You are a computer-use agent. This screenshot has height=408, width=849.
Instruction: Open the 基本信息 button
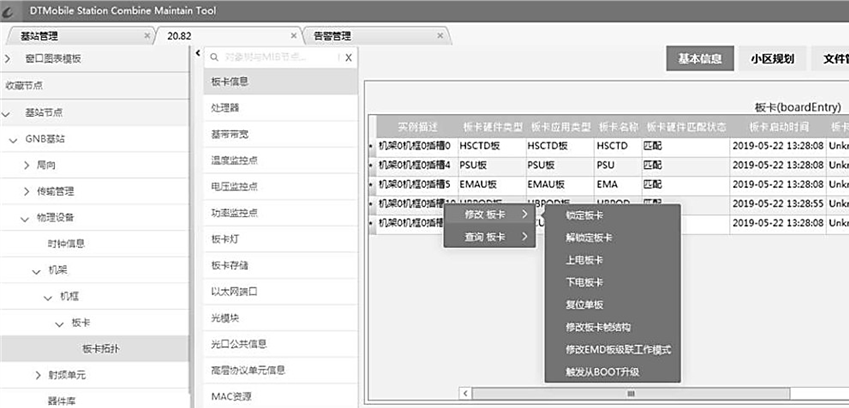[x=700, y=58]
